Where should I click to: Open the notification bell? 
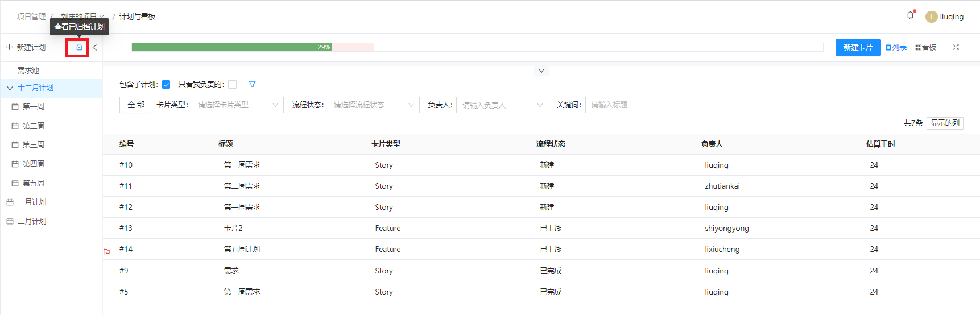point(910,16)
